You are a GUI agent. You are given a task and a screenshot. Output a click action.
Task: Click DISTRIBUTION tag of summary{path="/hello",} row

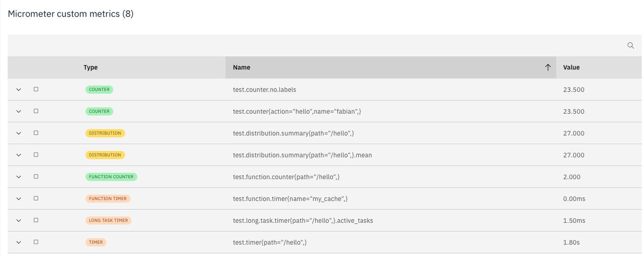coord(105,133)
